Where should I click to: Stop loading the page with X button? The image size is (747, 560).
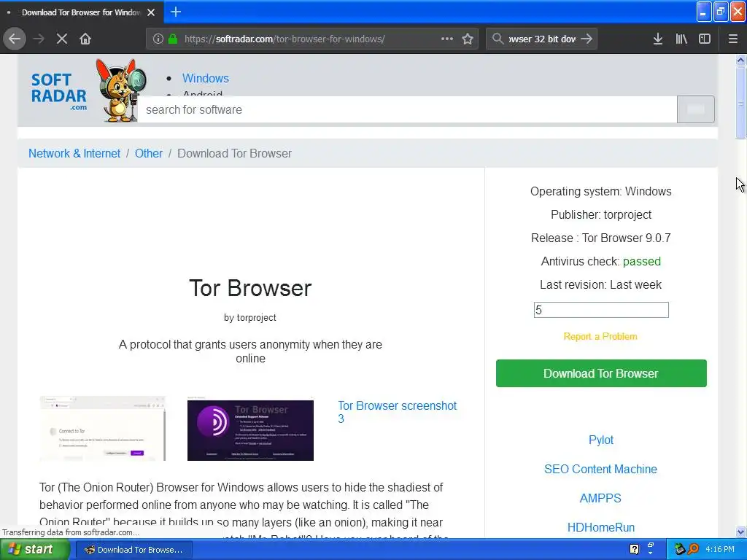[62, 39]
